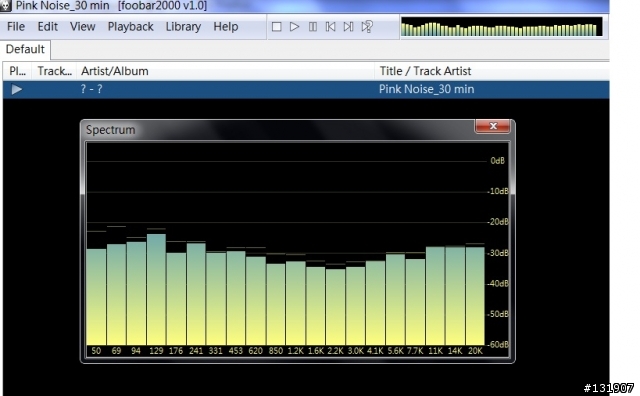Click the Track number column header
Viewport: 640px width, 396px height.
[x=55, y=71]
